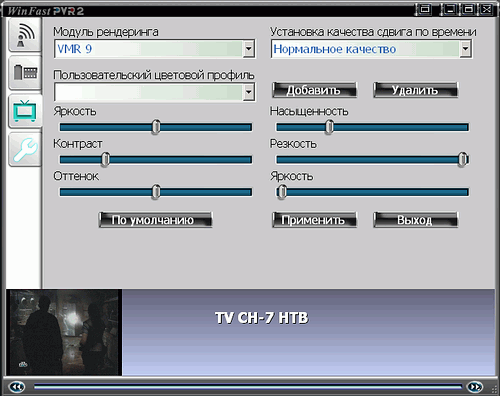Click the Установка качества сдвига по времени label
The width and height of the screenshot is (500, 396).
click(373, 32)
